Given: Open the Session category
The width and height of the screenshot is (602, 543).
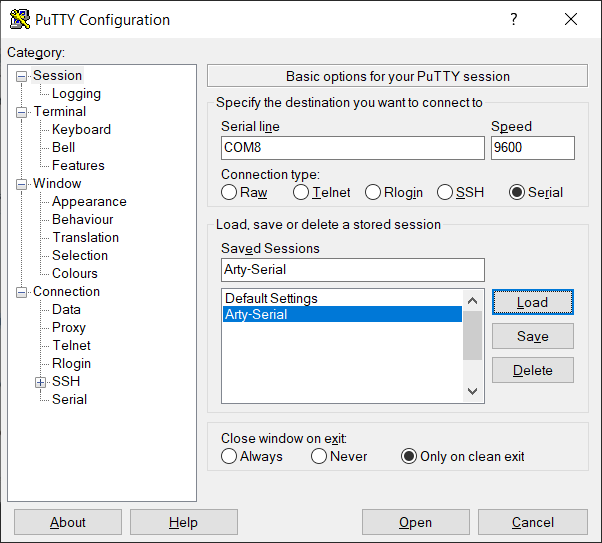Looking at the screenshot, I should pyautogui.click(x=58, y=76).
